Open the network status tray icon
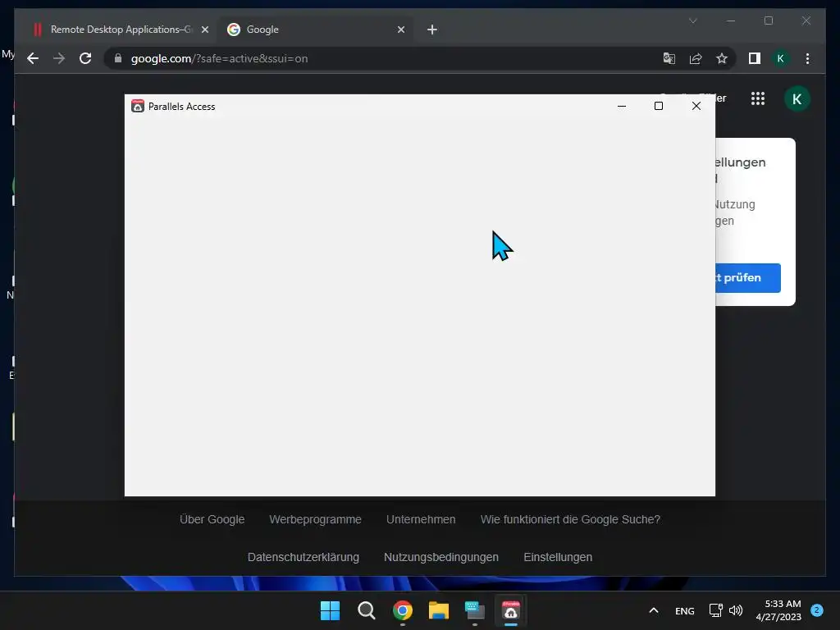 coord(715,610)
